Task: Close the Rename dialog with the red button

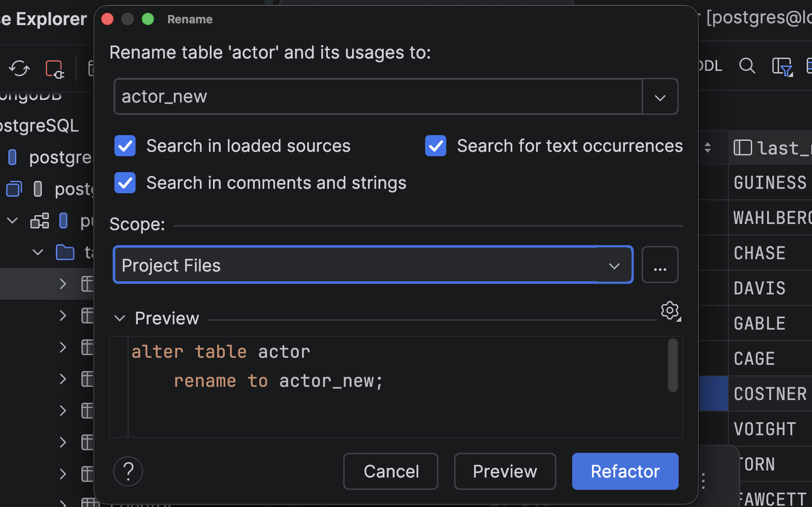Action: pos(107,19)
